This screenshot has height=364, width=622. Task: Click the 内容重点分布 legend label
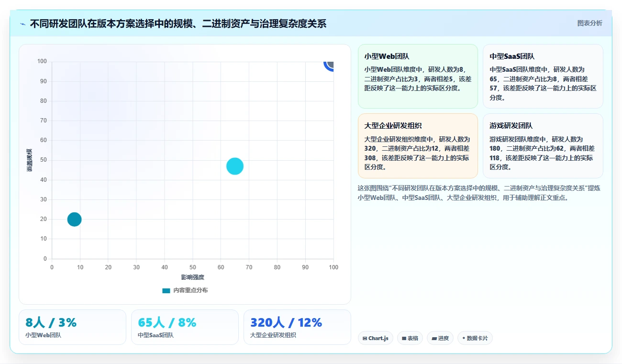pyautogui.click(x=190, y=290)
